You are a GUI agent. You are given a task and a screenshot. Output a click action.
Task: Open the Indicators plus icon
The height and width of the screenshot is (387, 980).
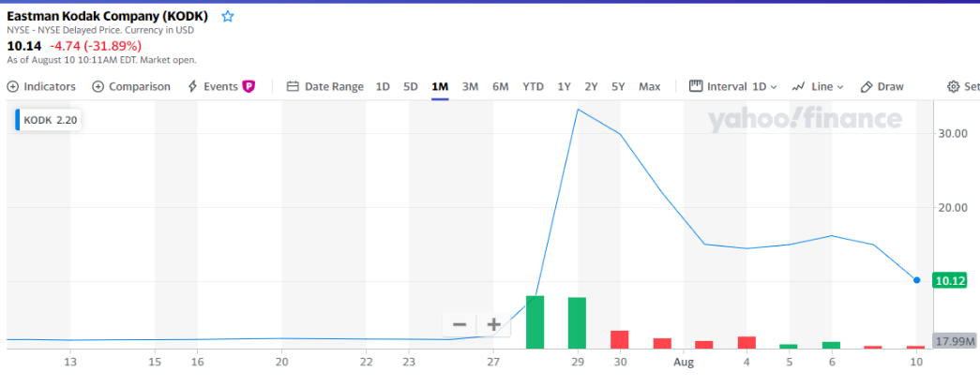tap(12, 87)
